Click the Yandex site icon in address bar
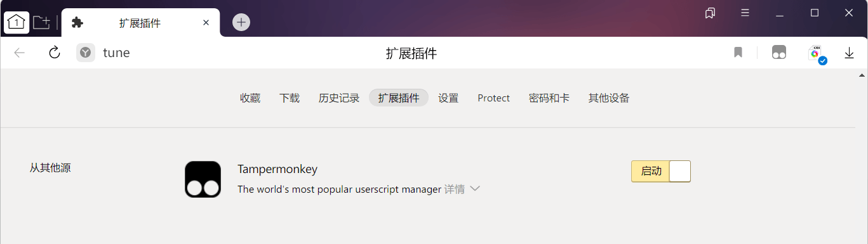868x244 pixels. (86, 53)
